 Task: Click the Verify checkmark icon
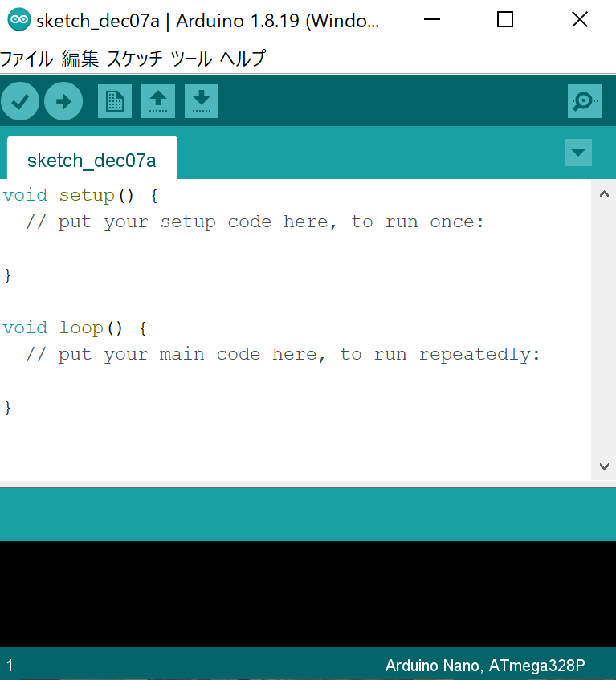[20, 101]
